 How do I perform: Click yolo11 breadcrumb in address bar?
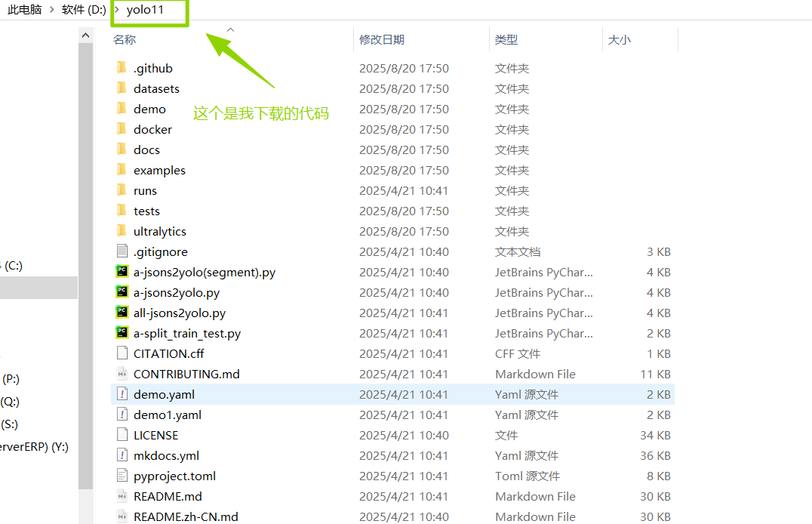tap(145, 9)
